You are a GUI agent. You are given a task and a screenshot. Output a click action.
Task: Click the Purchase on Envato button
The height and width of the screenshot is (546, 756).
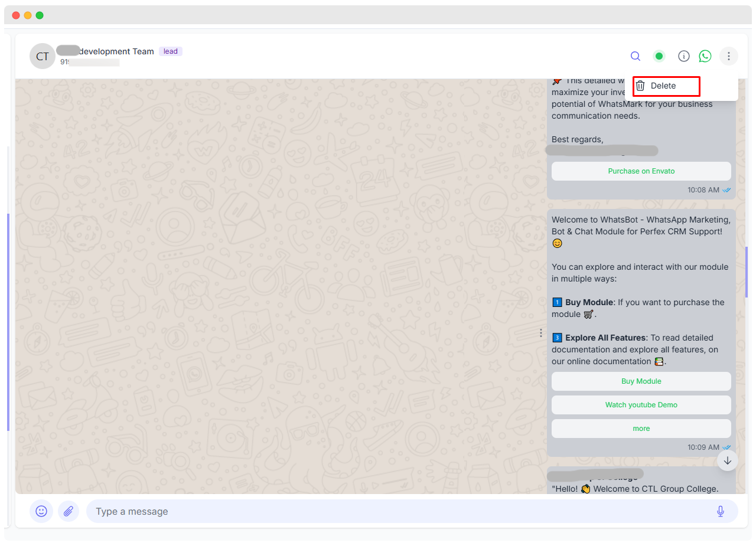point(641,171)
